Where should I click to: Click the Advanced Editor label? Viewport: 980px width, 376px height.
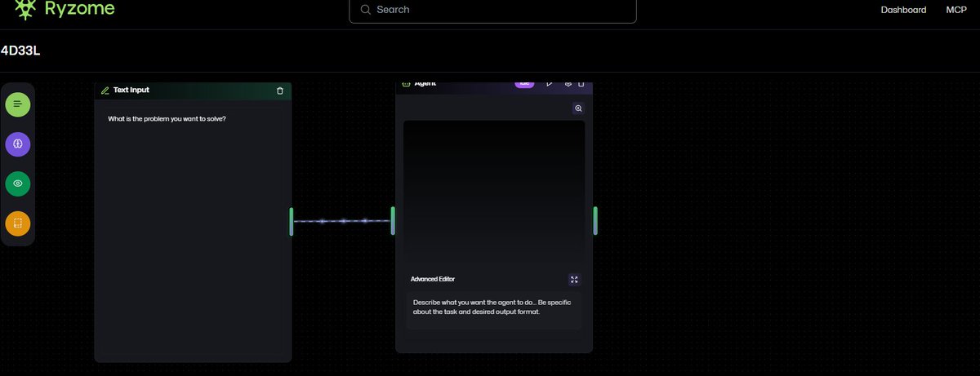[433, 279]
